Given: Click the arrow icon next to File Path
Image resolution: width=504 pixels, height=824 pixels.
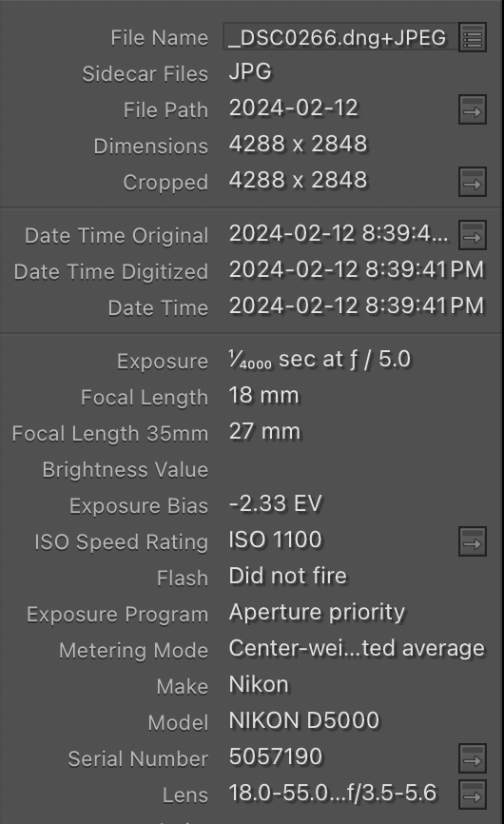Looking at the screenshot, I should (473, 109).
